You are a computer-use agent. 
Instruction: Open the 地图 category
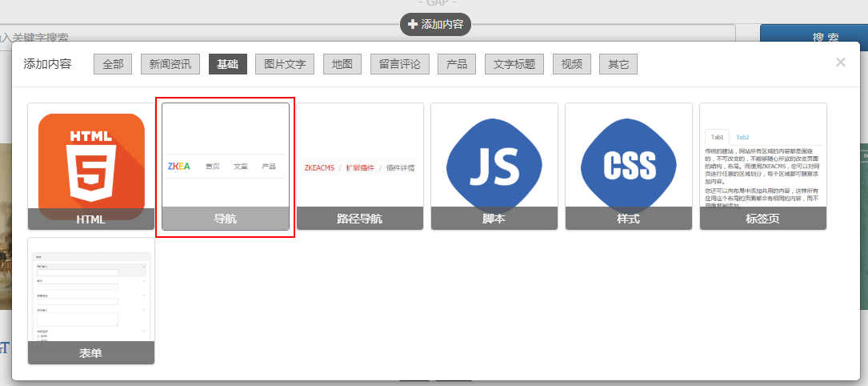pos(342,64)
